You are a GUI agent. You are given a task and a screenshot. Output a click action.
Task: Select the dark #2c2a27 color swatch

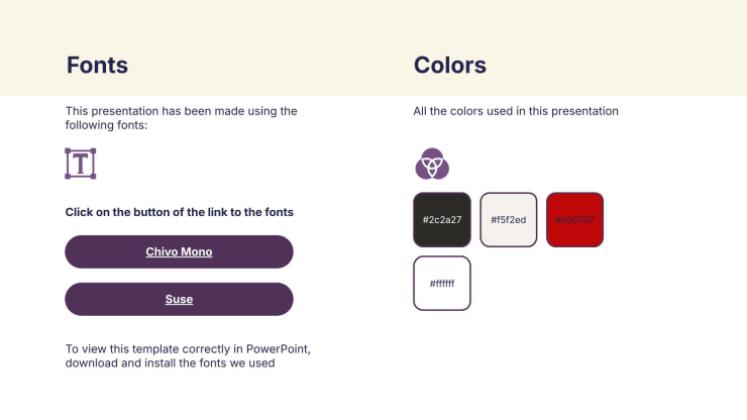[441, 219]
